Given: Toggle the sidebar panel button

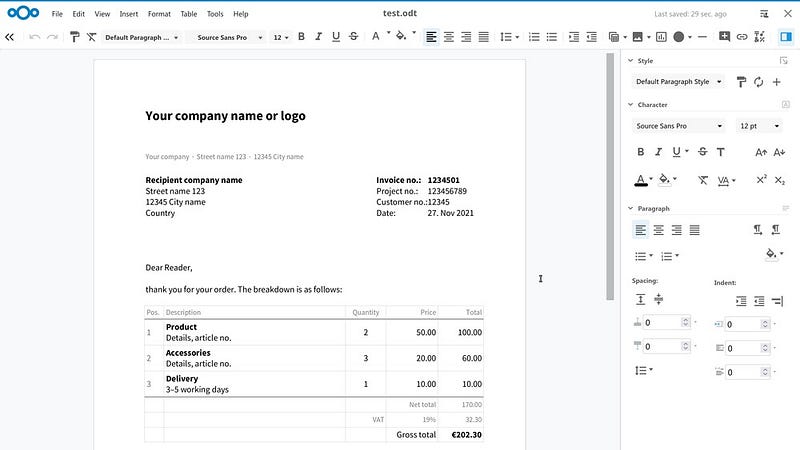Looking at the screenshot, I should [x=786, y=37].
